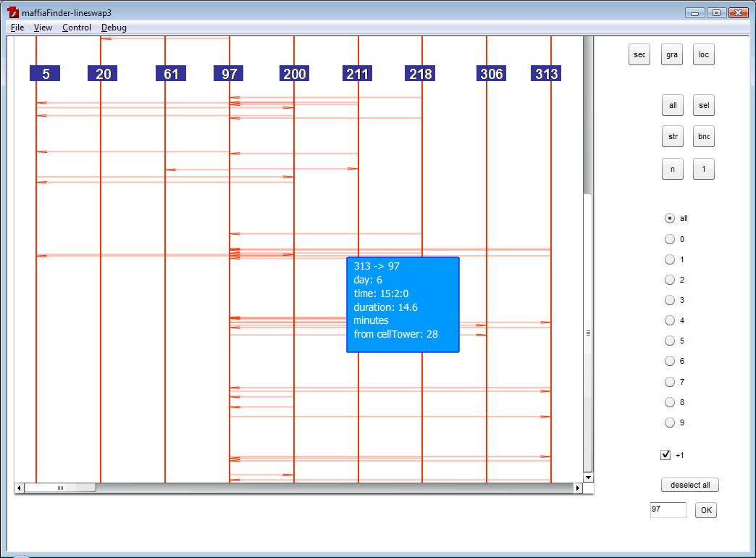The height and width of the screenshot is (558, 756).
Task: Maximize the maffiaFinder window
Action: coord(716,12)
